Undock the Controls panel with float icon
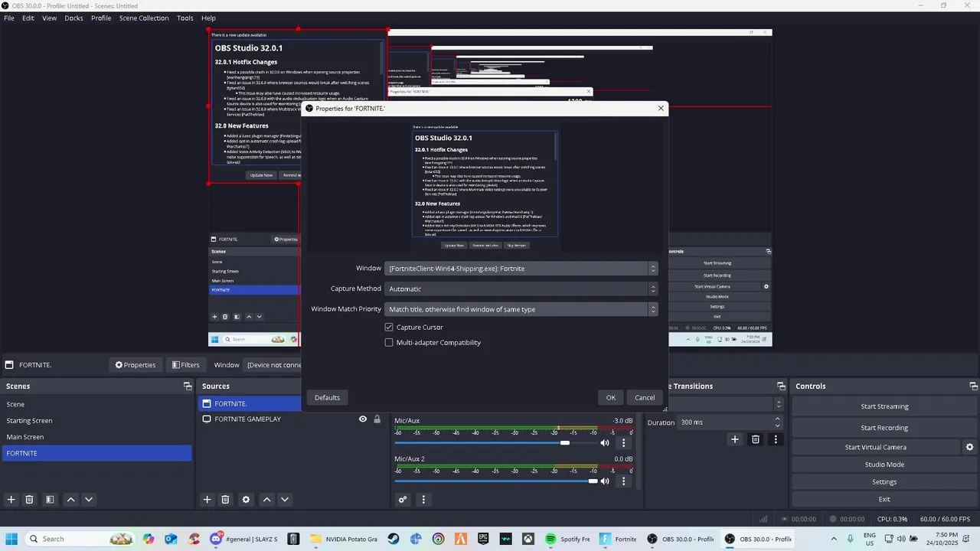 pos(973,386)
